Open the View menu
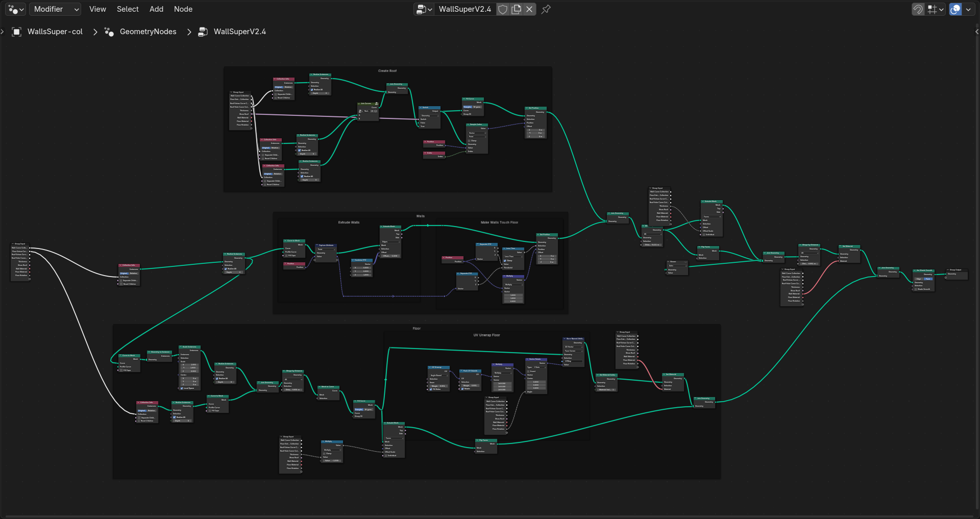This screenshot has width=980, height=519. tap(97, 9)
